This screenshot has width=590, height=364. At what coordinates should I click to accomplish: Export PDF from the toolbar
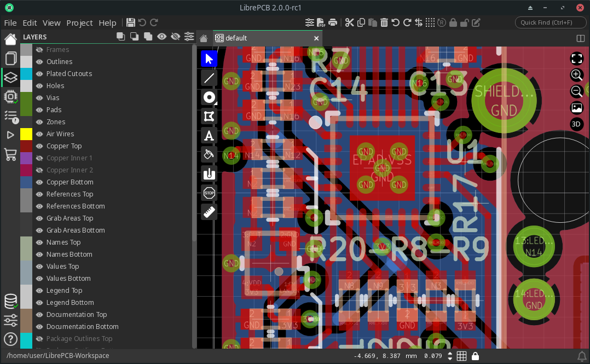pyautogui.click(x=321, y=22)
